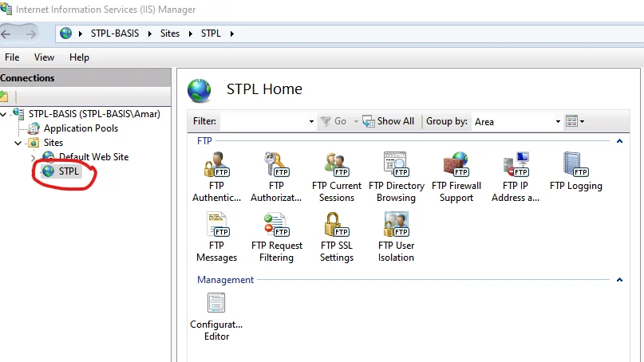Collapse the Sites tree node
644x362 pixels.
(18, 143)
